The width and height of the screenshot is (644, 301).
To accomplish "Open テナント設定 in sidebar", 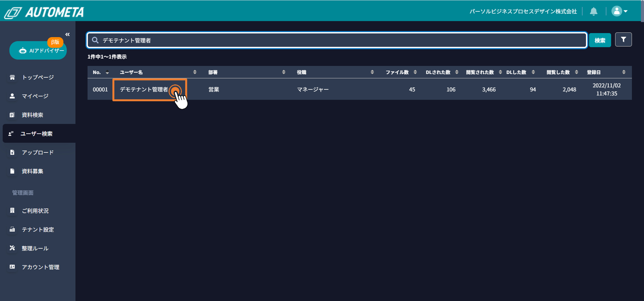I will pyautogui.click(x=37, y=229).
